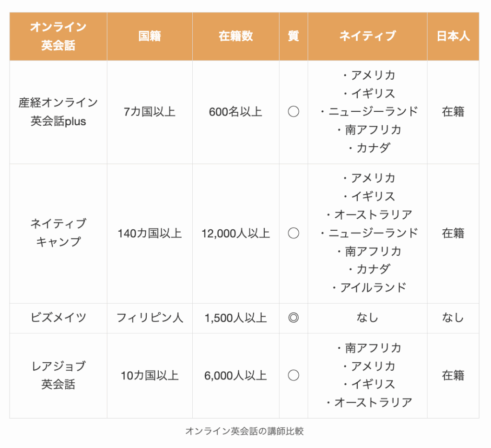Click the circle quality mark for レアジョブ

(293, 375)
